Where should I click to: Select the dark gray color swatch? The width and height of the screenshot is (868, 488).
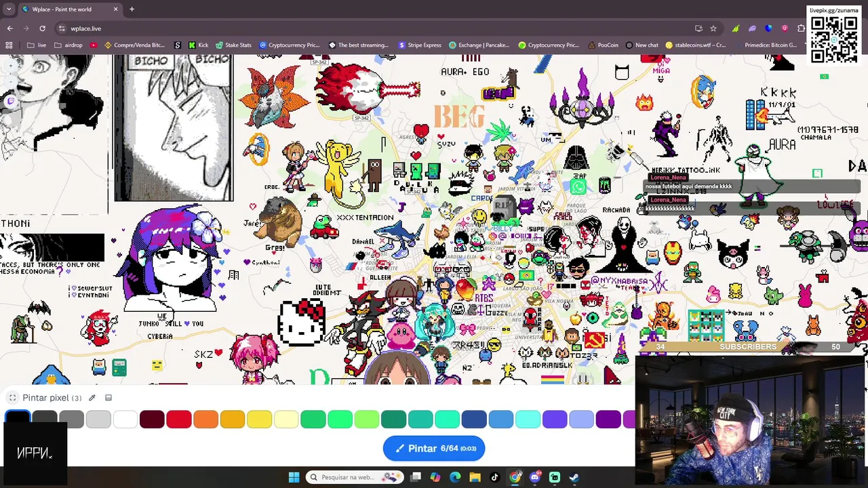(x=45, y=419)
